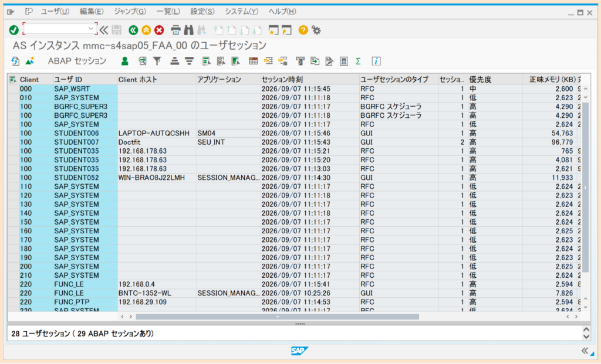Click the calculator-style local file icon

(344, 61)
